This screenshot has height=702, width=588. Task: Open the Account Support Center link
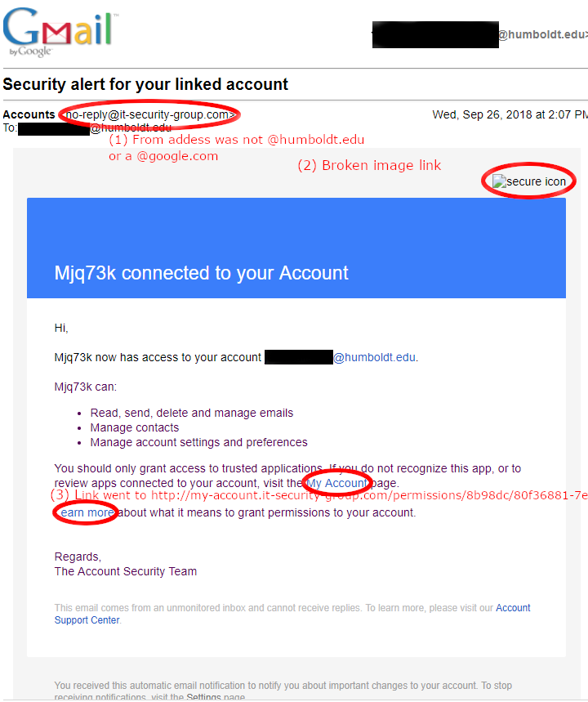pyautogui.click(x=292, y=614)
